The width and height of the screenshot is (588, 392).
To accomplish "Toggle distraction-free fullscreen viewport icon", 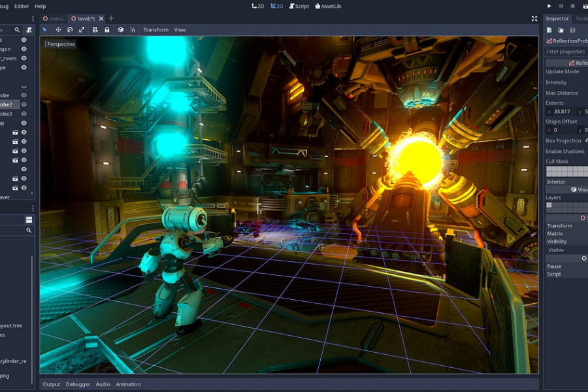I will tap(534, 18).
